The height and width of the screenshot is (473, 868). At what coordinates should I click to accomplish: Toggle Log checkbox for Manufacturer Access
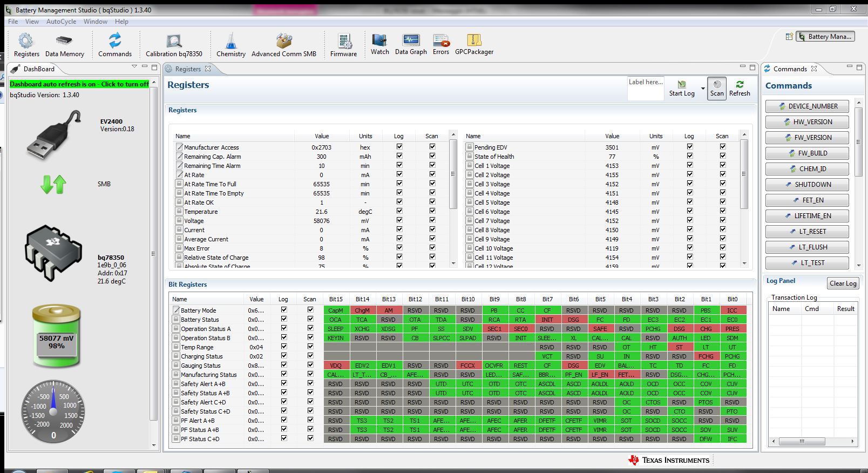click(x=399, y=147)
